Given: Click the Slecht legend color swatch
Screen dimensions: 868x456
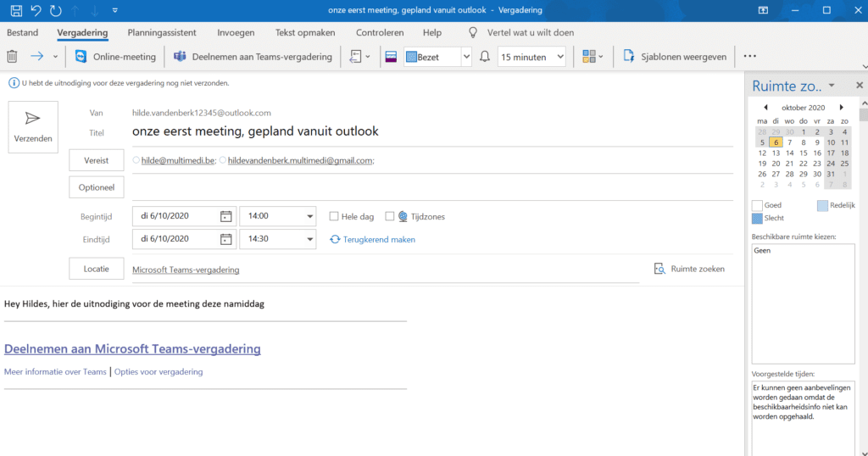Looking at the screenshot, I should point(757,218).
